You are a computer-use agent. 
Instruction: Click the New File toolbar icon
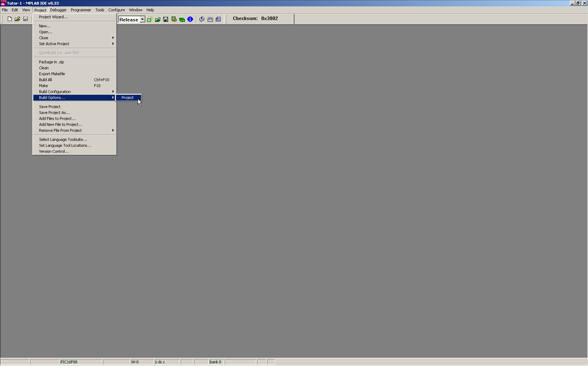[10, 20]
